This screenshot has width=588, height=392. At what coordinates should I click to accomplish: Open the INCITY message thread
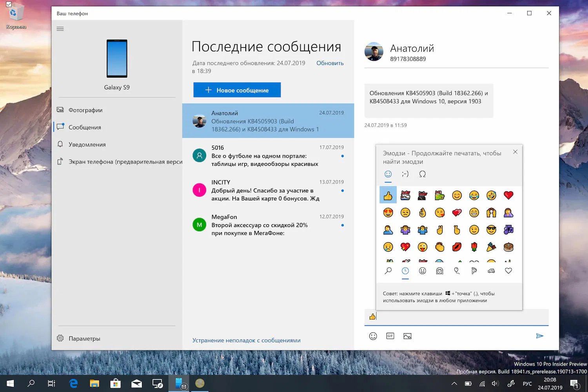coord(268,190)
